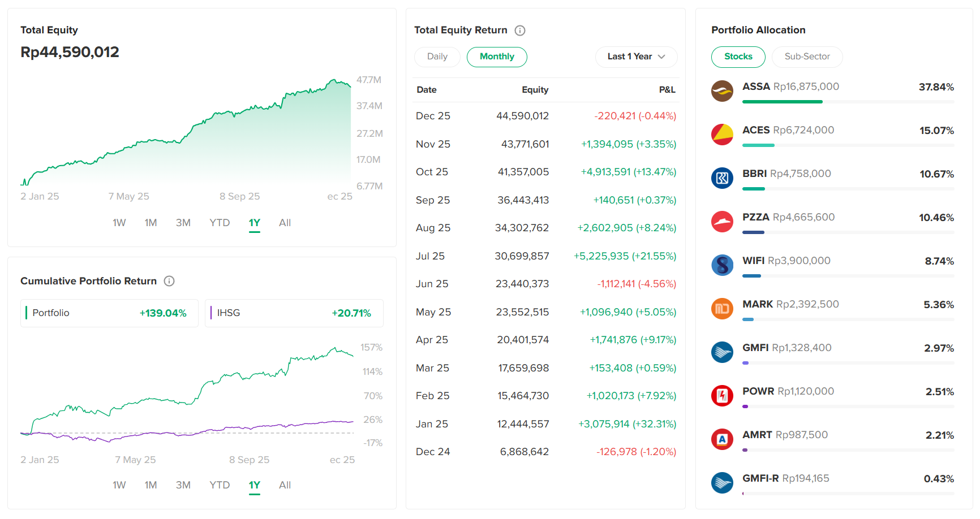Click Feb 25 P&L +1,020,173 (+7.92%)

[x=631, y=396]
